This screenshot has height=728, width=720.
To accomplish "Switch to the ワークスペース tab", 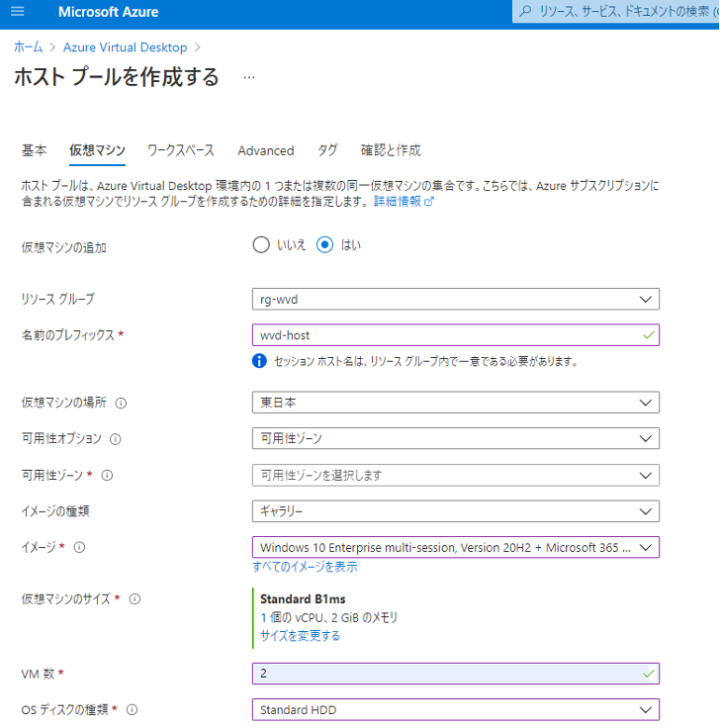I will 181,150.
